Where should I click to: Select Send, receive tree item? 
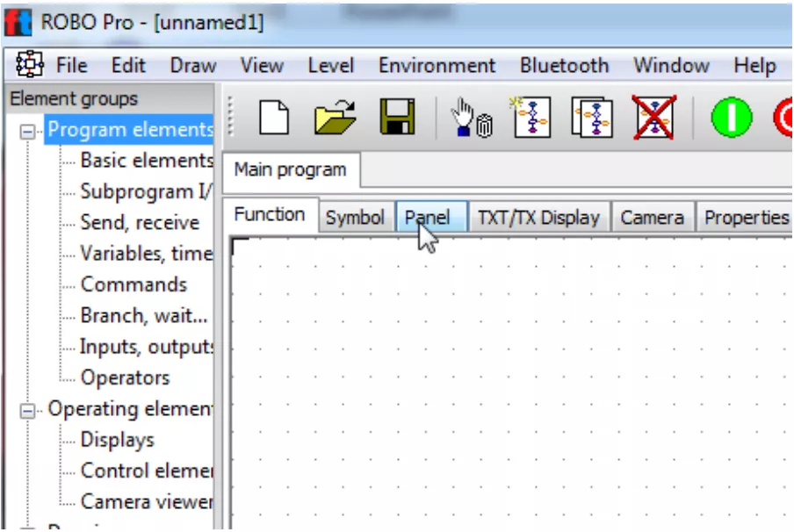coord(140,223)
